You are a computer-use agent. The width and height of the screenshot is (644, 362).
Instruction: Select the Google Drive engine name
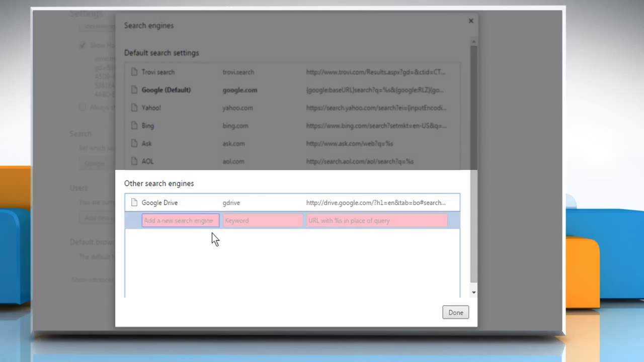[x=159, y=203]
